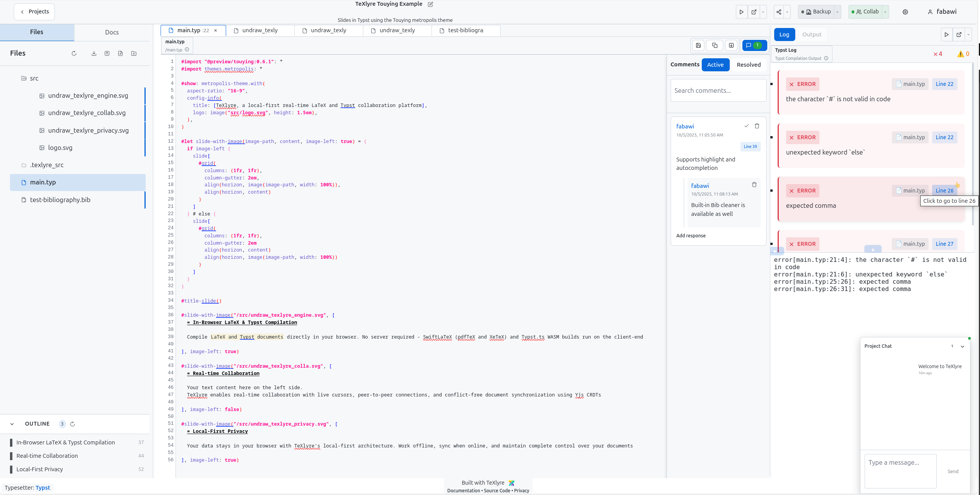Show Resolved comments
980x495 pixels.
pyautogui.click(x=749, y=65)
